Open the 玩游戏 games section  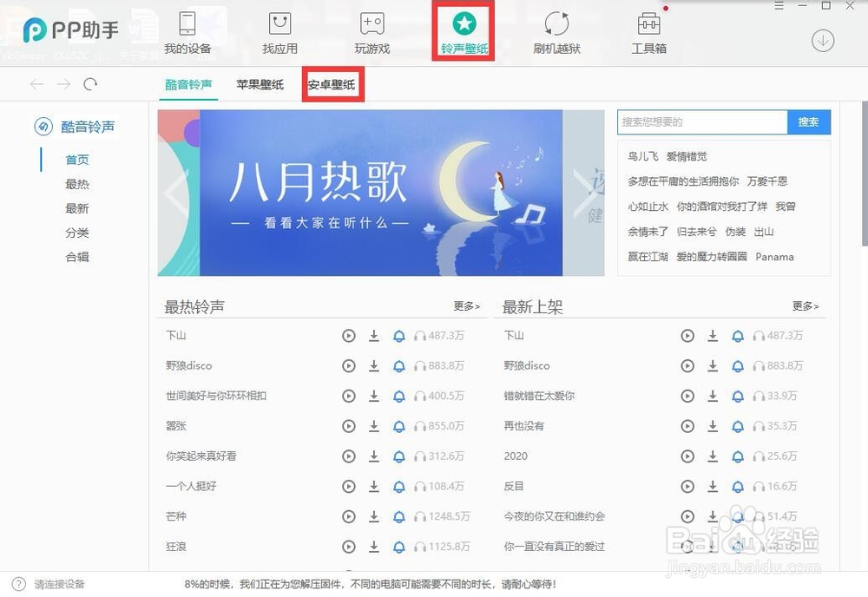[x=372, y=34]
